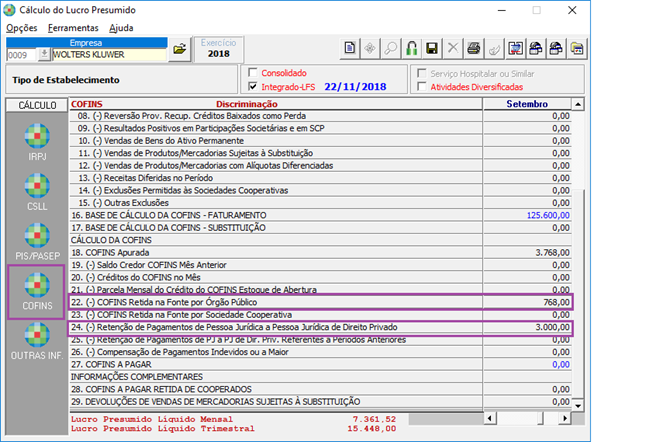670x442 pixels.
Task: Click the horizontal scrollbar left arrow
Action: pyautogui.click(x=490, y=418)
